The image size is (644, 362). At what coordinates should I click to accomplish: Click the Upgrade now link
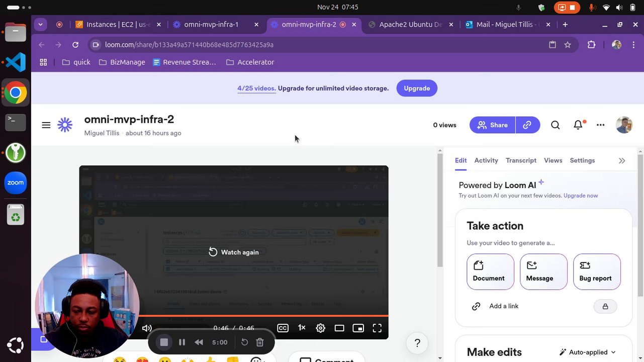pos(581,196)
